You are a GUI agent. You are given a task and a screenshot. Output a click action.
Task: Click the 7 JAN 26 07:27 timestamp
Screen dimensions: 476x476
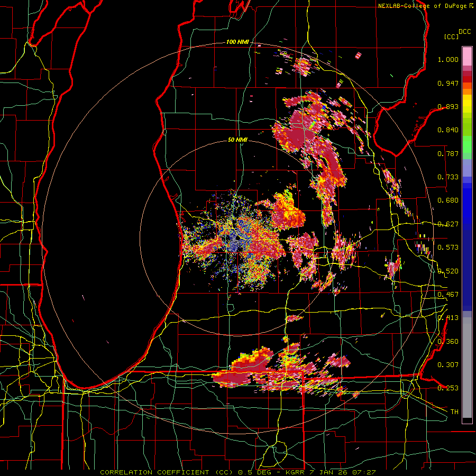342,472
